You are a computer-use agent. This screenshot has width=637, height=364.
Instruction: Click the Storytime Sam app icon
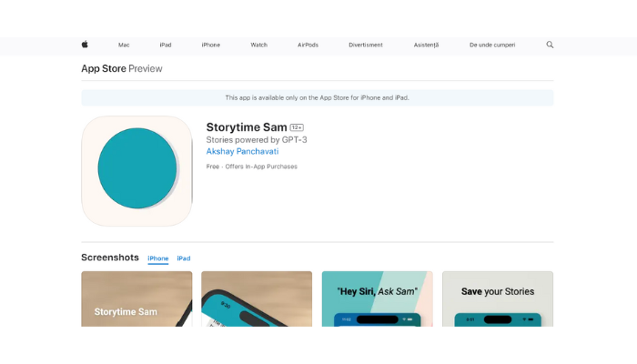pos(136,171)
